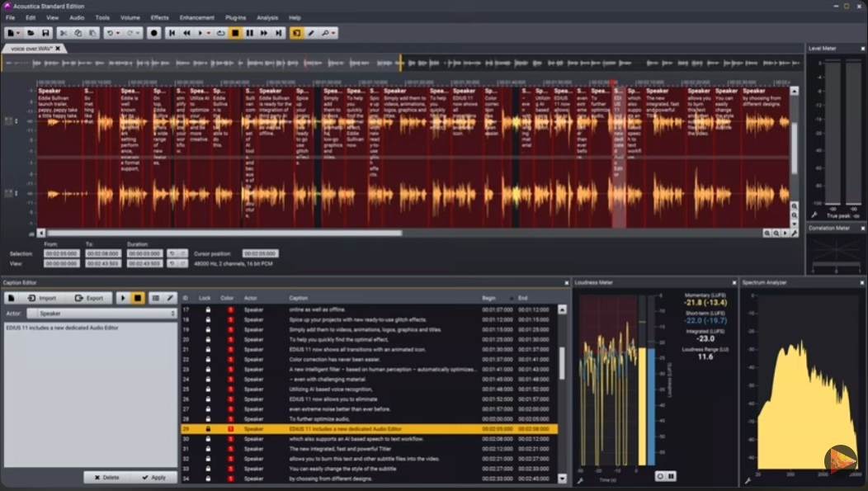This screenshot has width=868, height=491.
Task: Click the Fast-forward transport icon
Action: point(264,33)
